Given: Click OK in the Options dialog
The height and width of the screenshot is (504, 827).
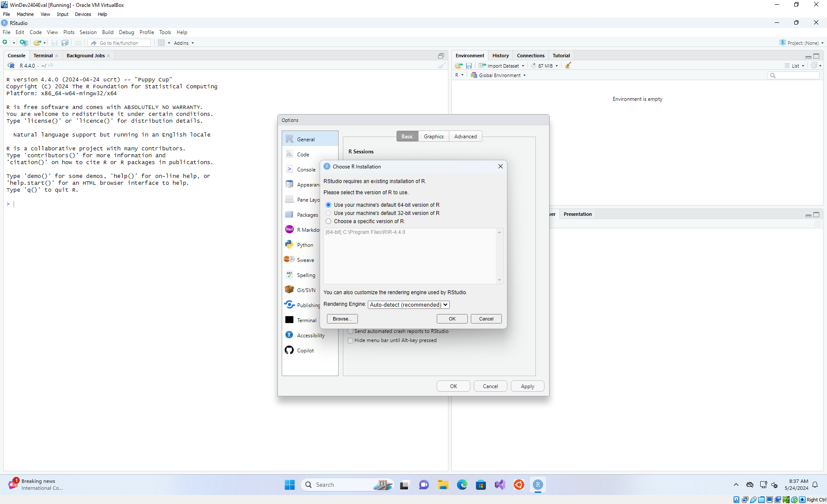Looking at the screenshot, I should click(x=453, y=386).
